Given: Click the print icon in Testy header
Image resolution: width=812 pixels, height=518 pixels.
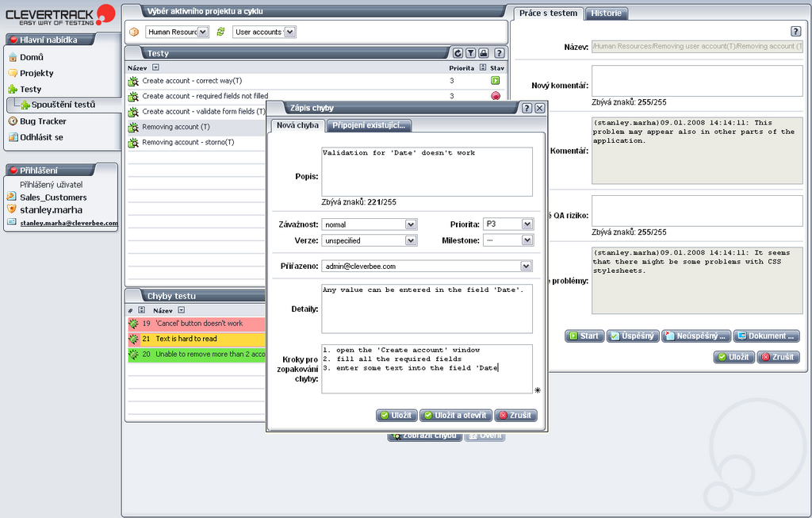Looking at the screenshot, I should click(484, 53).
